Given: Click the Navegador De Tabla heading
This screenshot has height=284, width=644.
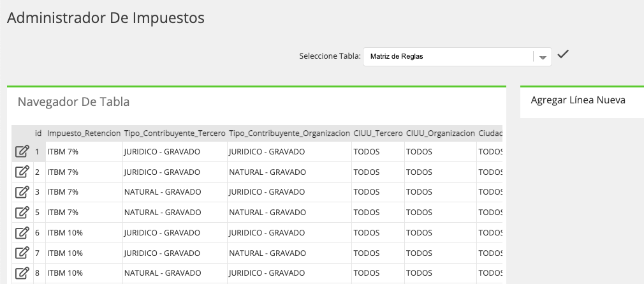Looking at the screenshot, I should click(x=73, y=101).
